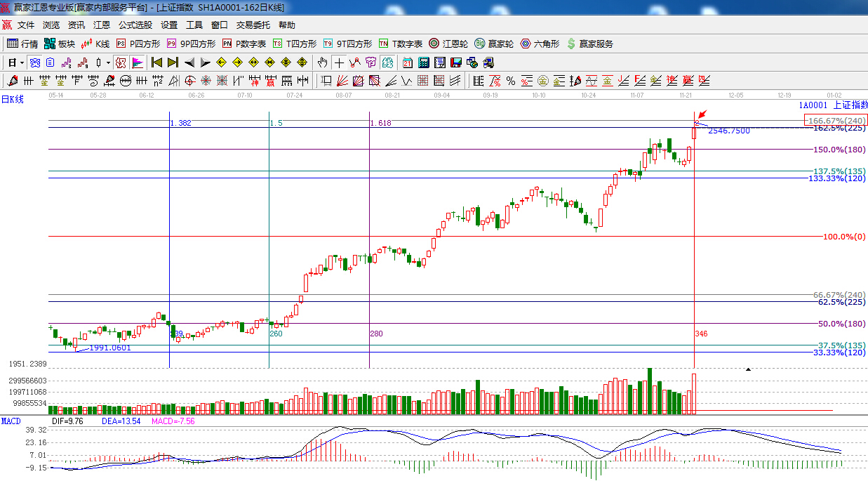Click the calendar icon in toolbar

coord(407,62)
